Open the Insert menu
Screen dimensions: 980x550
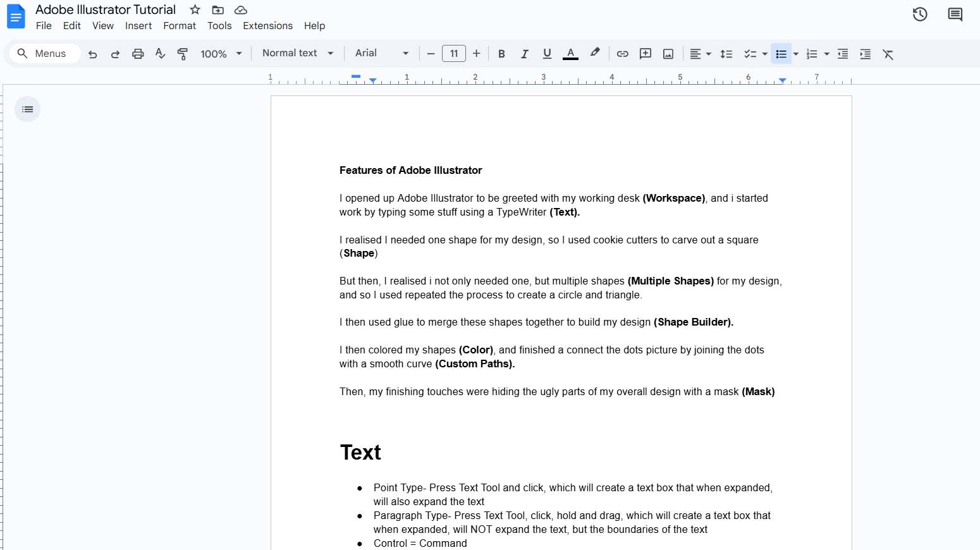138,26
